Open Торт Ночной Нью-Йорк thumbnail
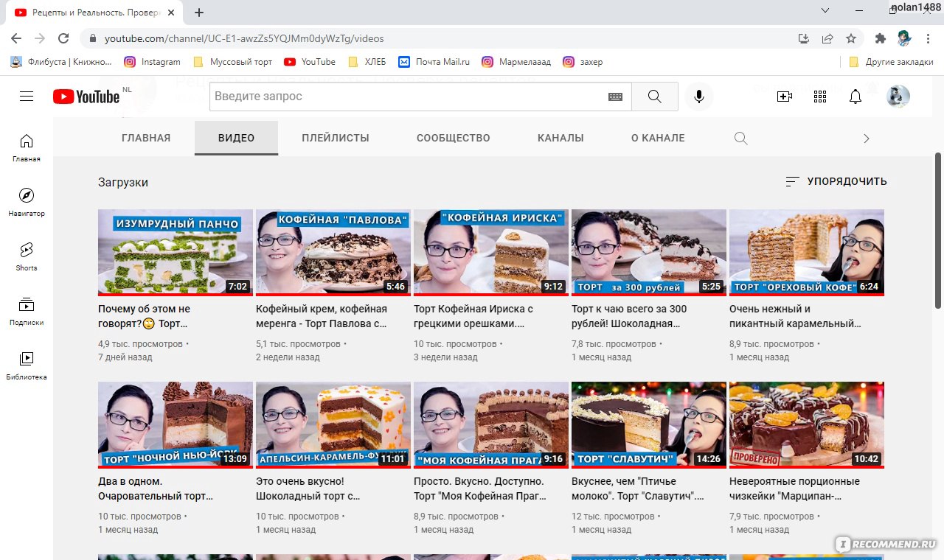Screen dimensions: 944x560 (x=176, y=425)
